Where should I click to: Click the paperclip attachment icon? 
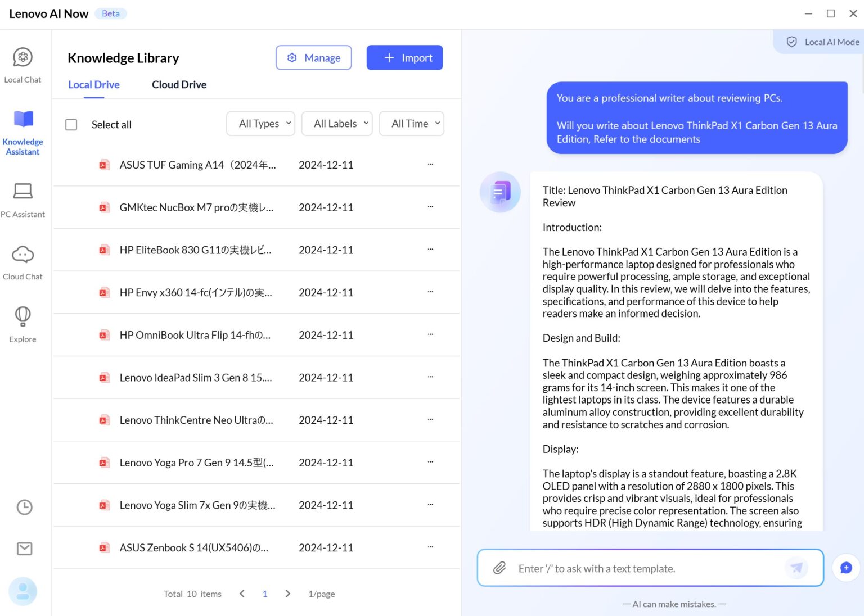(499, 568)
